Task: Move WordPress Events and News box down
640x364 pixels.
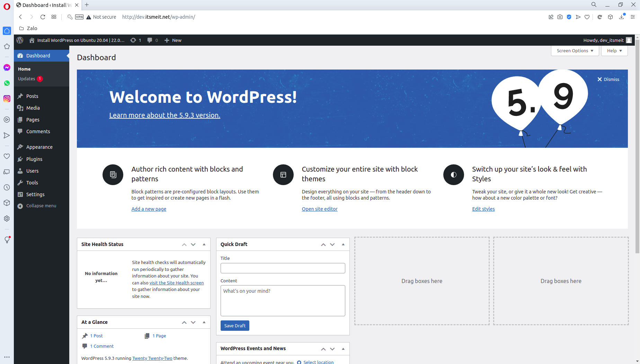Action: (332, 349)
